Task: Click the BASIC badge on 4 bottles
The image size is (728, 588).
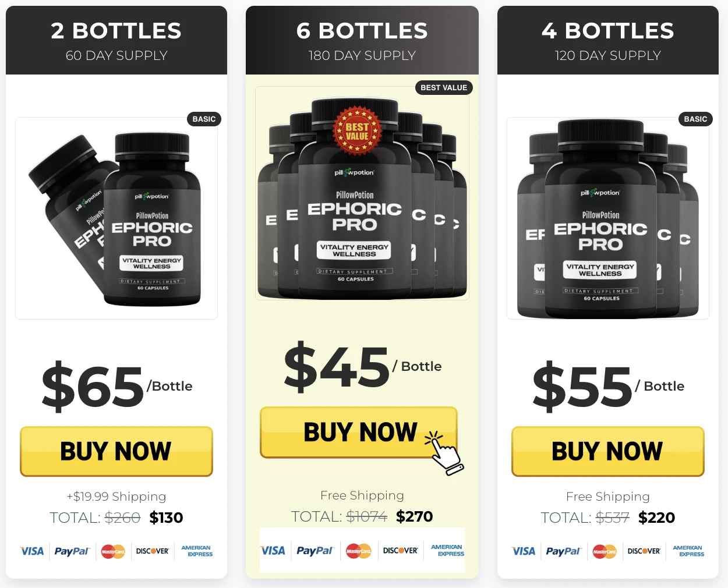Action: (695, 119)
